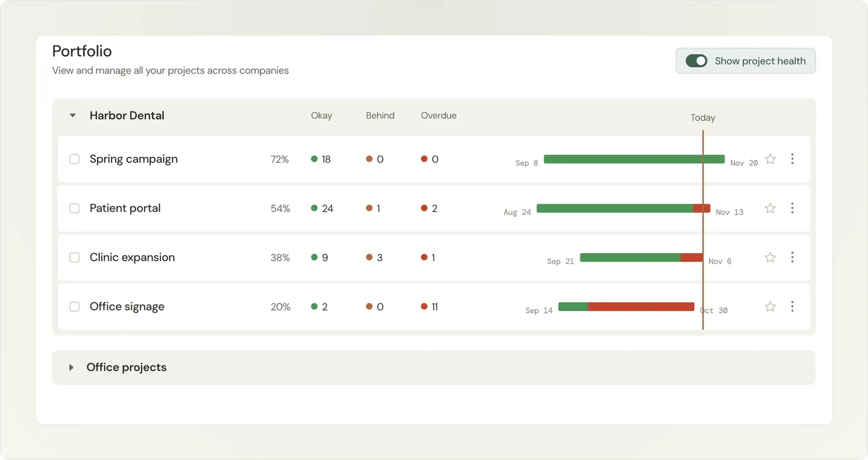Open more options for Office signage
Screen dimensions: 868x460
coord(792,306)
